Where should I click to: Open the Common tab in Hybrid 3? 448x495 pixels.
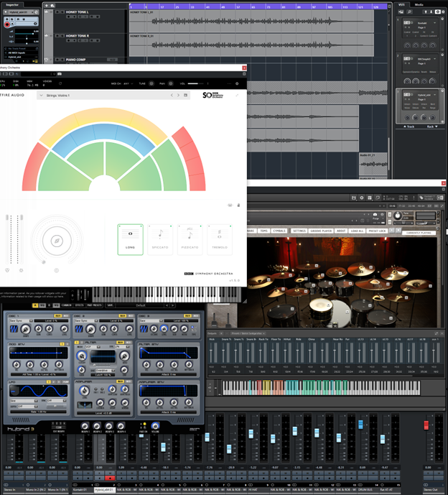[66, 305]
